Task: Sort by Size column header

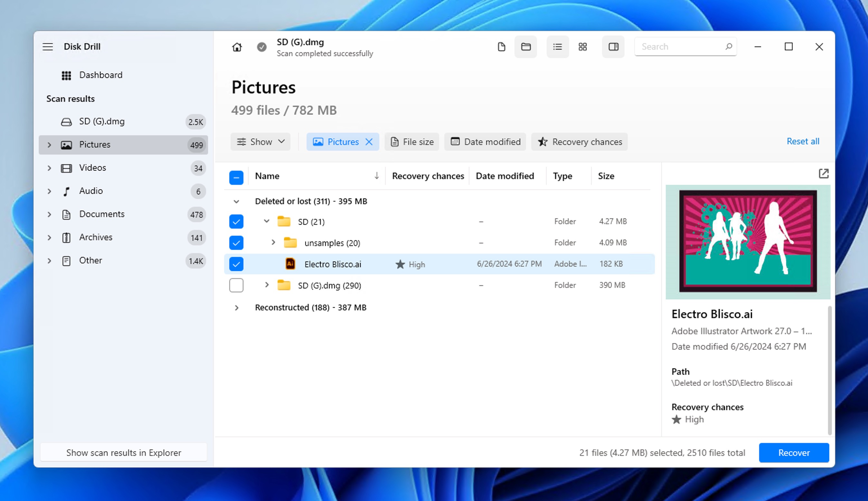Action: click(606, 176)
